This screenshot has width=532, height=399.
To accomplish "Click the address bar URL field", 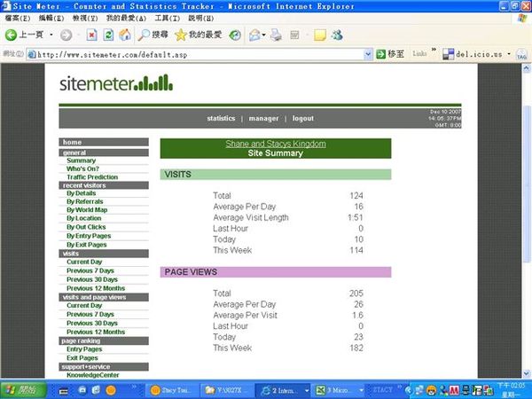I will click(x=197, y=54).
